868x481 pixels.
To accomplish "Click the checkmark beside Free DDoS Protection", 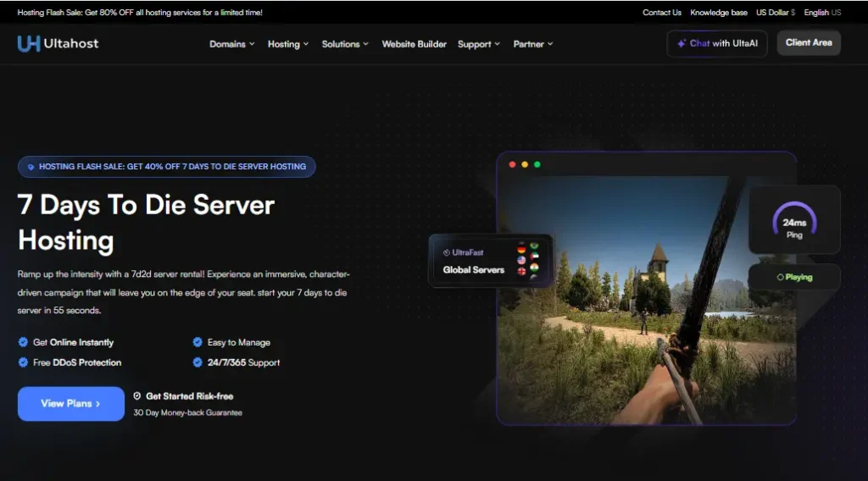I will (23, 362).
